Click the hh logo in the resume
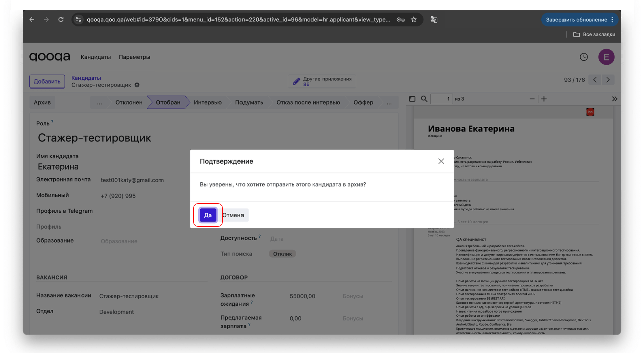644x353 pixels. [590, 112]
